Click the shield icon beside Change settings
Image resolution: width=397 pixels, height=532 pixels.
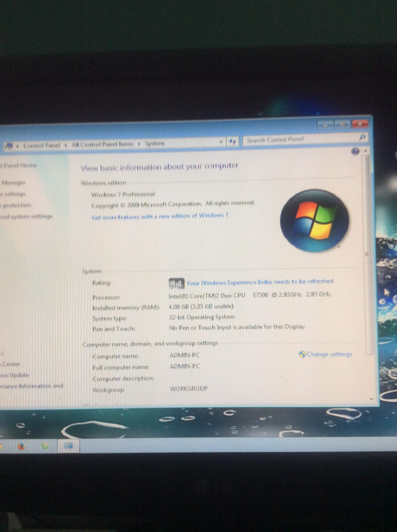coord(302,354)
